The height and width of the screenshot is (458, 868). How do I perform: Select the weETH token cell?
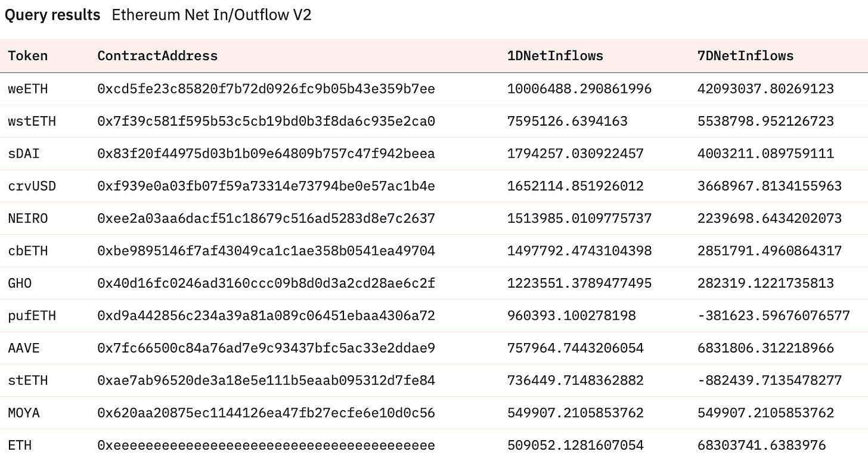click(27, 89)
